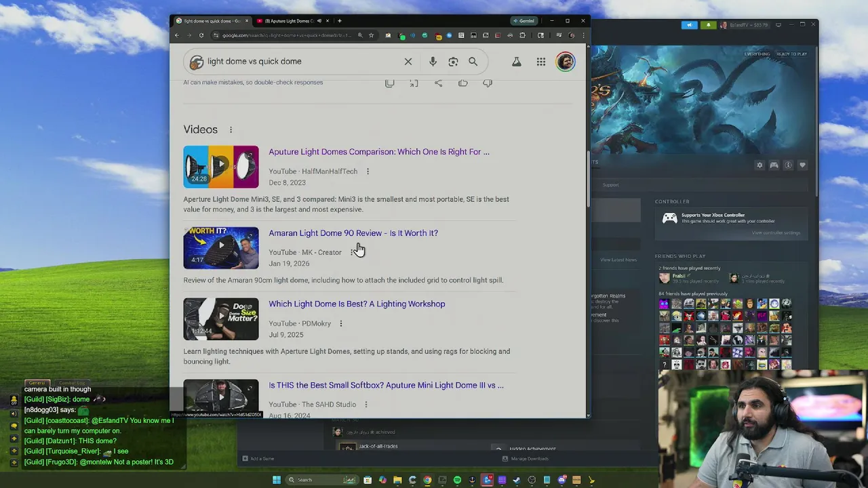The width and height of the screenshot is (868, 488).
Task: Open Gemini in Chrome
Action: coord(524,21)
